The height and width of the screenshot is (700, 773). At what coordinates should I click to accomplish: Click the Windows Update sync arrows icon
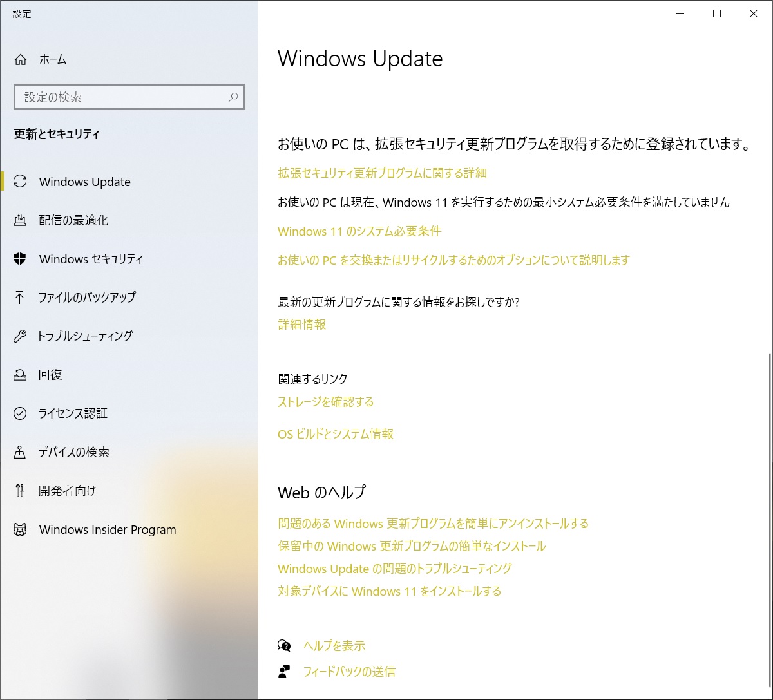click(20, 182)
